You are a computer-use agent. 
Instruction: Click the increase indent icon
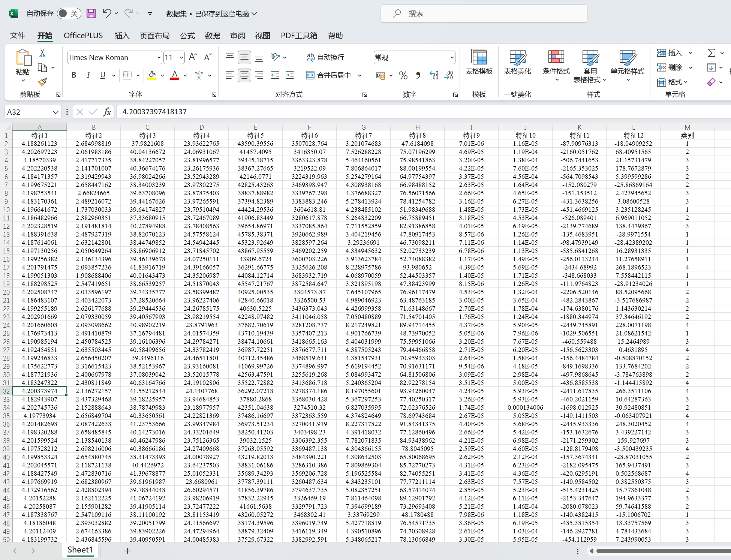290,75
